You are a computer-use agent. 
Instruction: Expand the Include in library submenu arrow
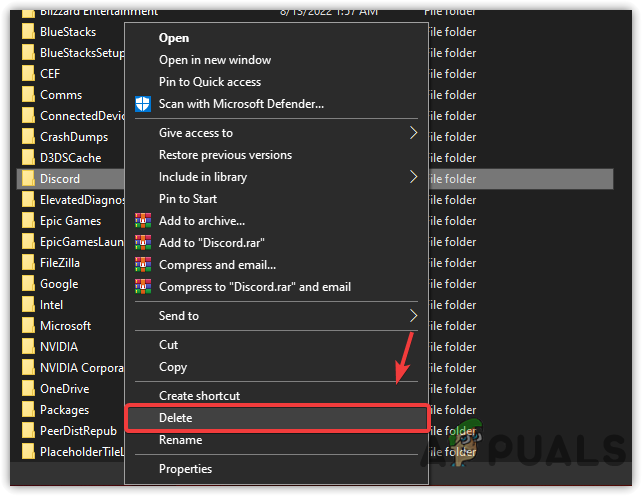414,177
